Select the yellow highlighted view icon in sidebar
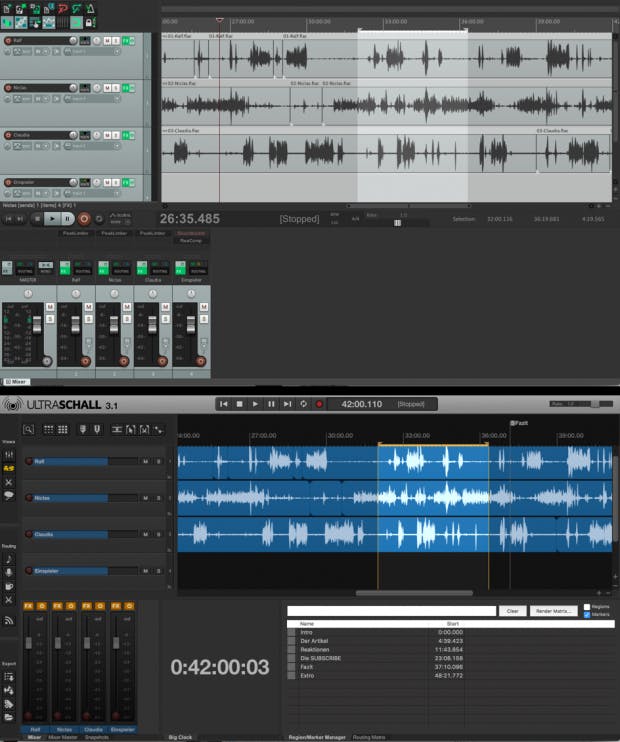Image resolution: width=620 pixels, height=742 pixels. (9, 468)
